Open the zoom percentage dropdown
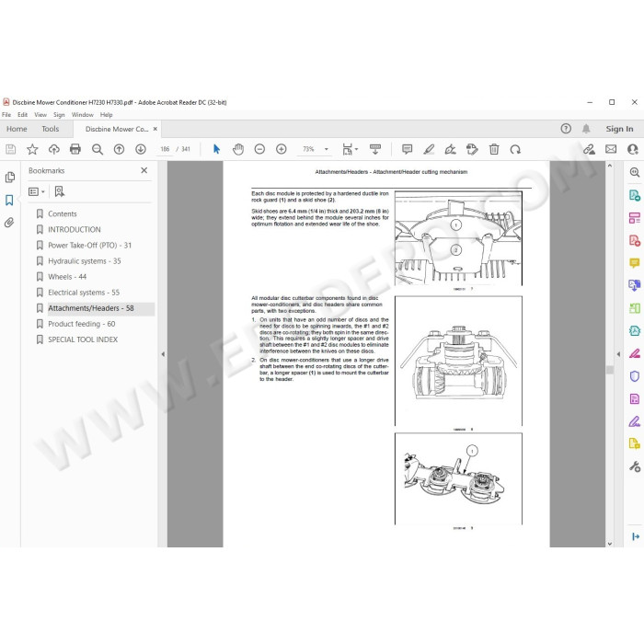Viewport: 644px width, 644px height. 327,149
